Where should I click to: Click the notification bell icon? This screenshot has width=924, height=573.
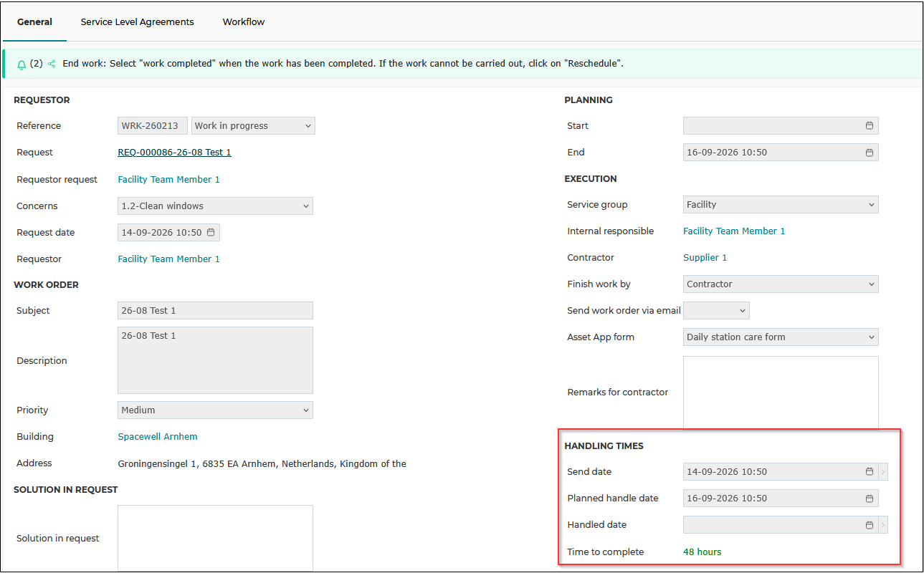point(22,64)
